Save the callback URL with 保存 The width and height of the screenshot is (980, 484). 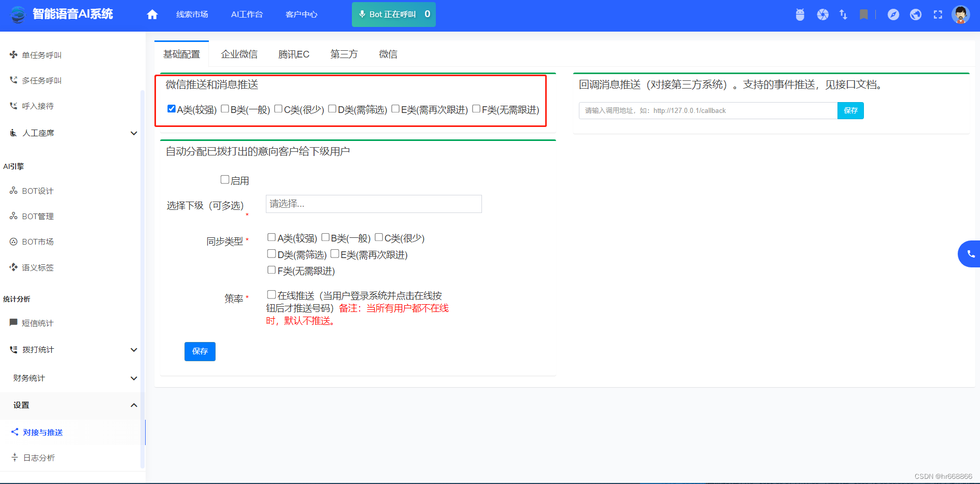click(x=850, y=110)
